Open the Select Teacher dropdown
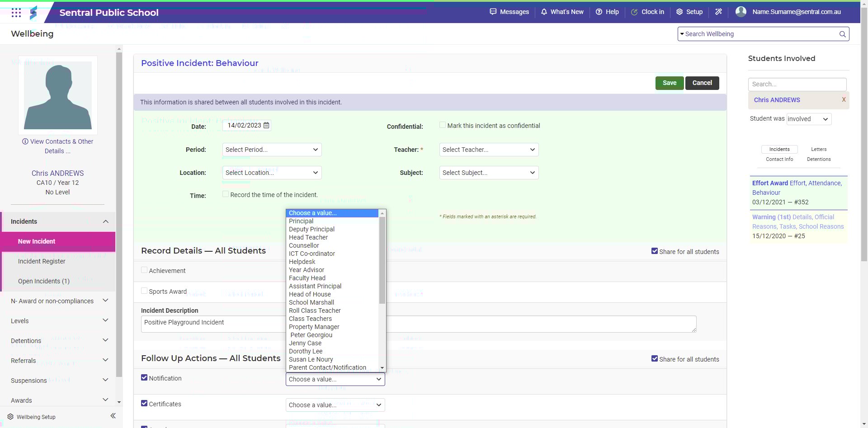Viewport: 868px width, 428px height. [x=489, y=150]
